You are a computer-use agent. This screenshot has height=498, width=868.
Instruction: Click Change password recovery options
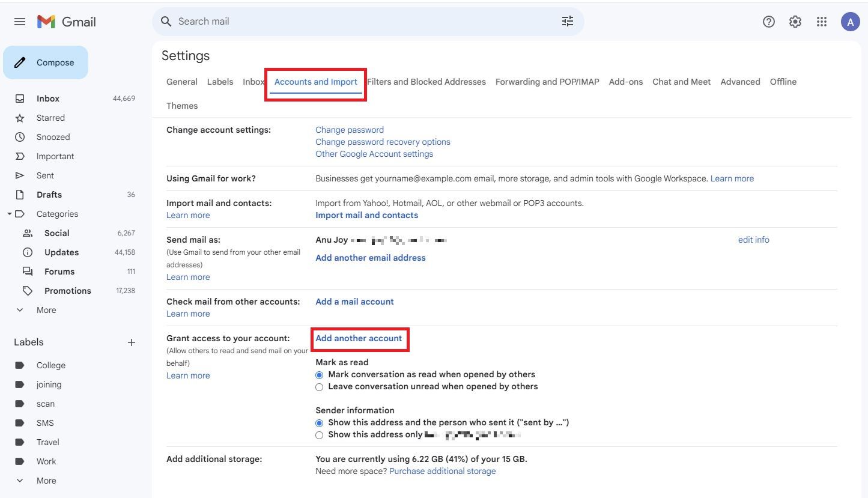(x=383, y=142)
